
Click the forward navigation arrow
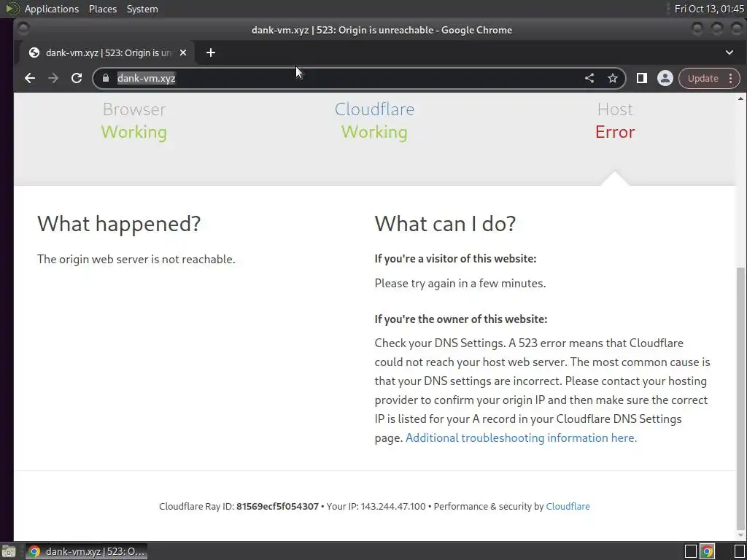click(53, 78)
